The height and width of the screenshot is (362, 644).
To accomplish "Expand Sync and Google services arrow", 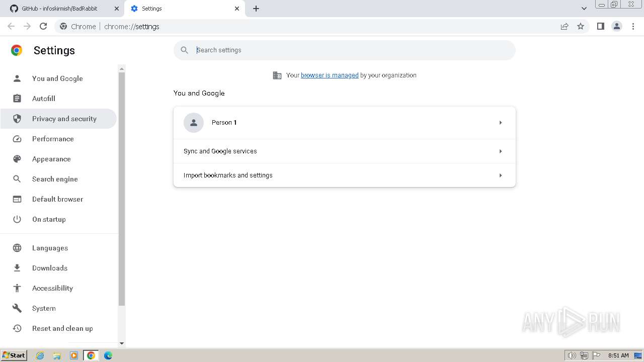I will pyautogui.click(x=501, y=151).
